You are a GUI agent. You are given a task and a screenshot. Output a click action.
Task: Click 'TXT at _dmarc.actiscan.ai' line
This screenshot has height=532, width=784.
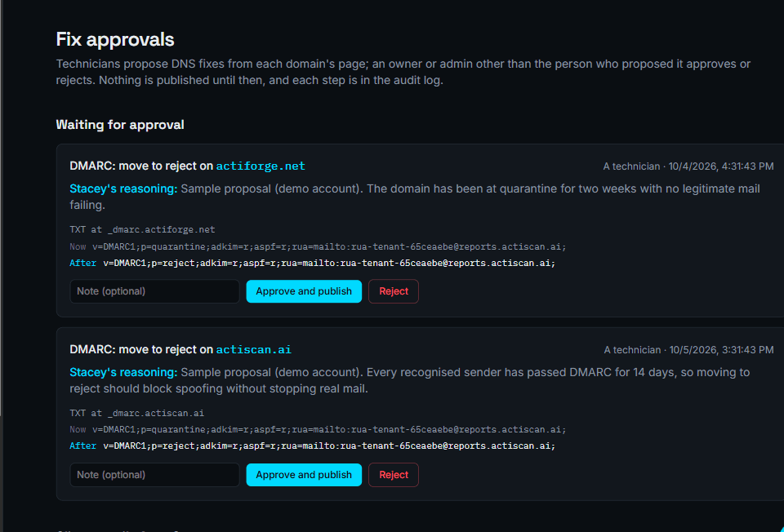(x=137, y=413)
